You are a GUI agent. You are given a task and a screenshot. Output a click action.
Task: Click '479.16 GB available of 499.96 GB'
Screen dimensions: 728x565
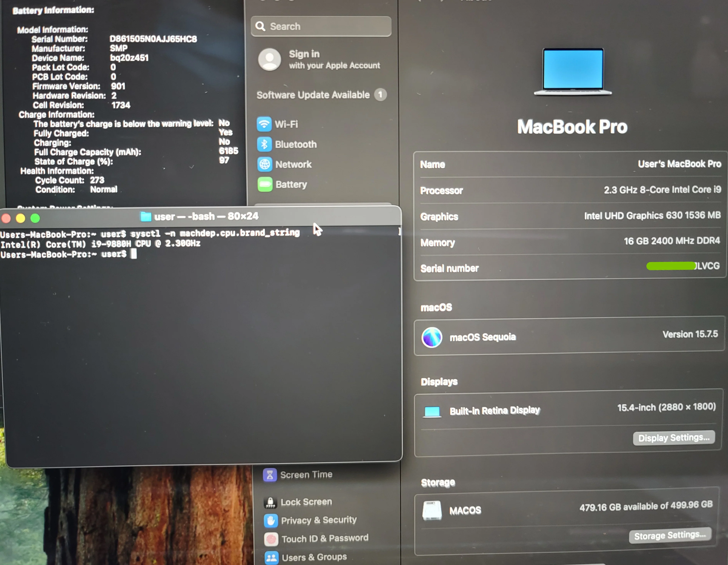click(x=646, y=506)
